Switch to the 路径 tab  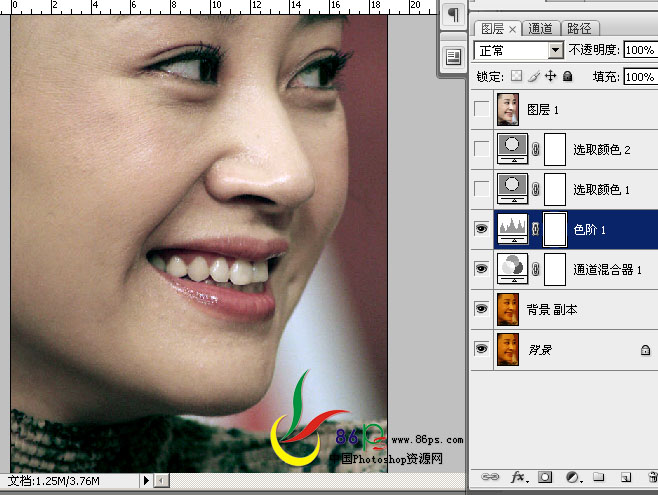point(579,29)
